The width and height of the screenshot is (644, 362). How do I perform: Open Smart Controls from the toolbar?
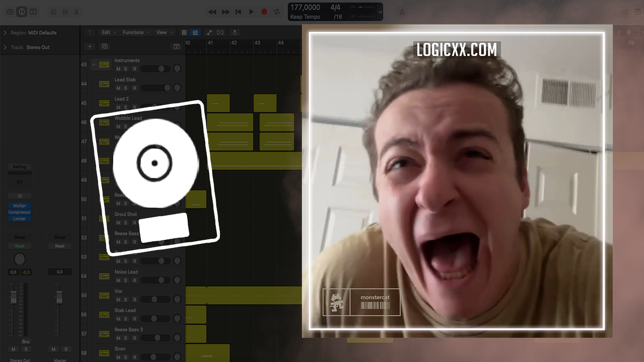point(53,12)
